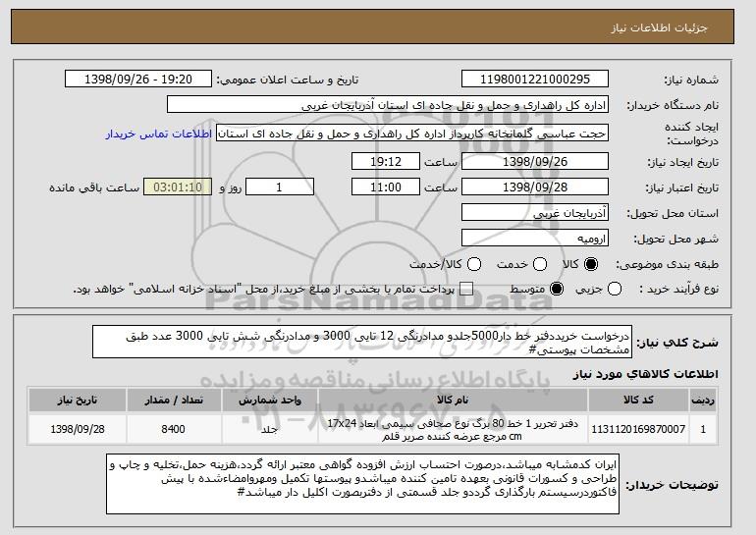Click product code cell 113120169870007
This screenshot has width=756, height=535.
[638, 429]
